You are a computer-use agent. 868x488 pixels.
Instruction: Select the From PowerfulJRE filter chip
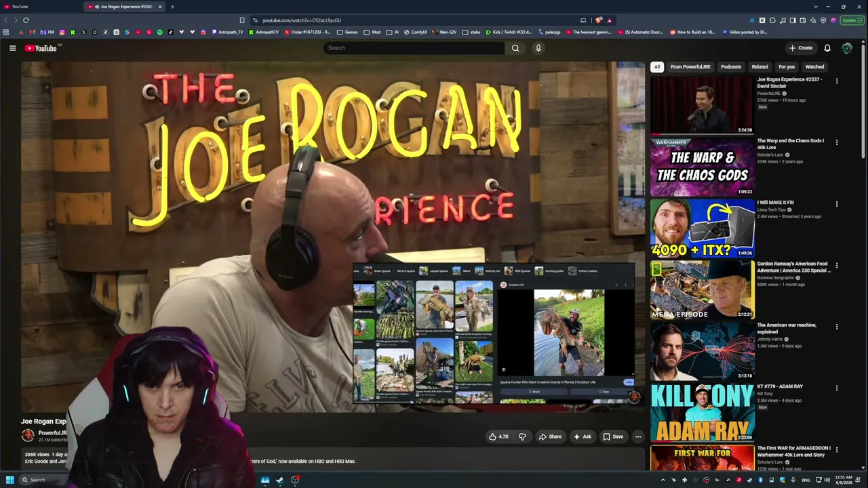pyautogui.click(x=690, y=67)
